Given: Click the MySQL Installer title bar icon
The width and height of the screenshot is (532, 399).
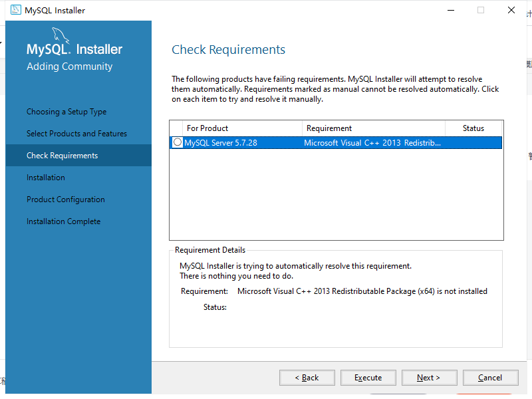Looking at the screenshot, I should (15, 10).
